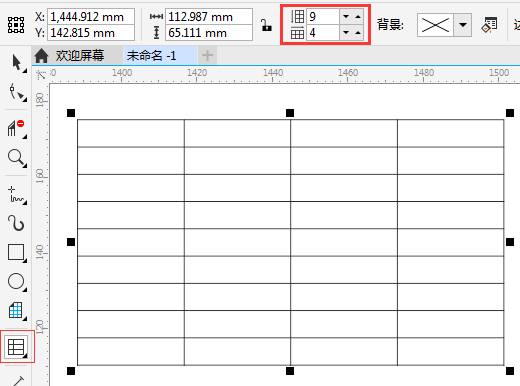Click the middle-right selection handle

[510, 242]
